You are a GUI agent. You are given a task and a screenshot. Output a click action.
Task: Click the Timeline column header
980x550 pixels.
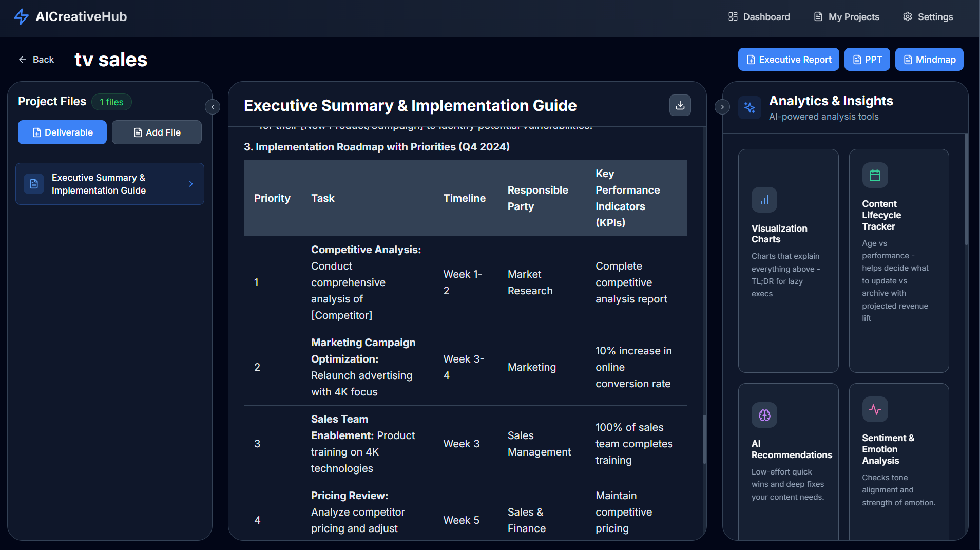click(x=464, y=198)
